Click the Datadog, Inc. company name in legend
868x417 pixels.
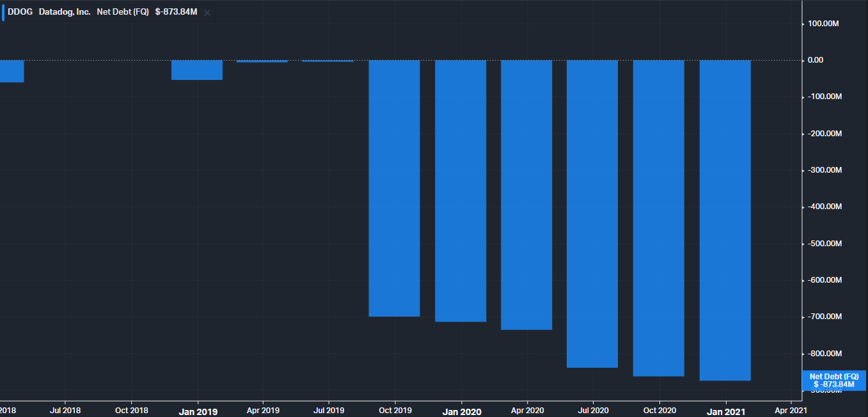(x=65, y=12)
